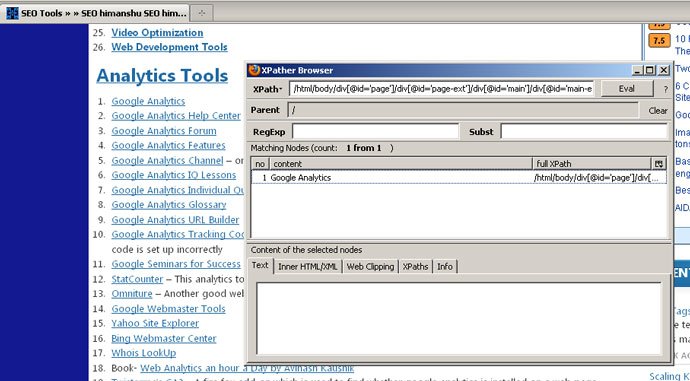This screenshot has height=381, width=690.
Task: Open the Bing Webmaster Center link
Action: click(164, 339)
